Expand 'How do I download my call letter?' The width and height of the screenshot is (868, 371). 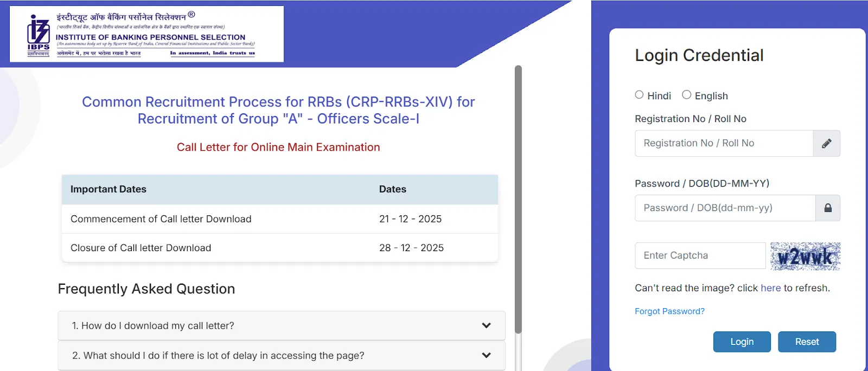281,325
